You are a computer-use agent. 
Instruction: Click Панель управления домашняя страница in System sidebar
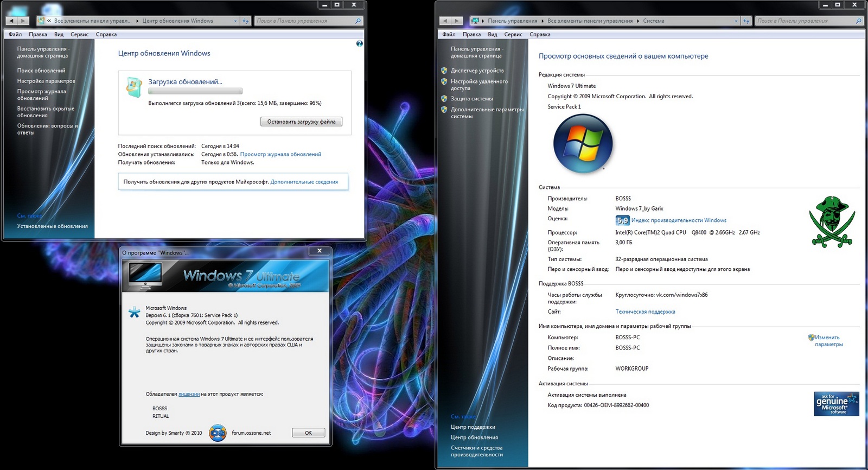coord(477,52)
